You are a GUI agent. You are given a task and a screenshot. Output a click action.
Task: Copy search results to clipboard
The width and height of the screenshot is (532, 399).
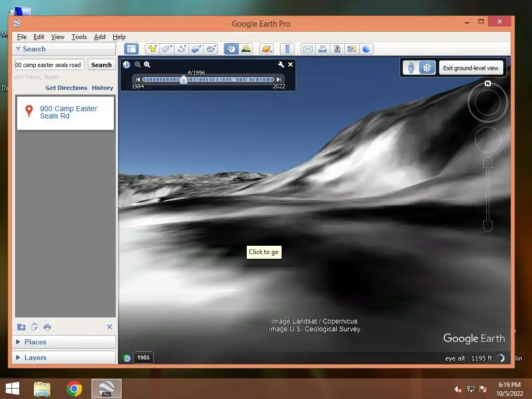[34, 327]
